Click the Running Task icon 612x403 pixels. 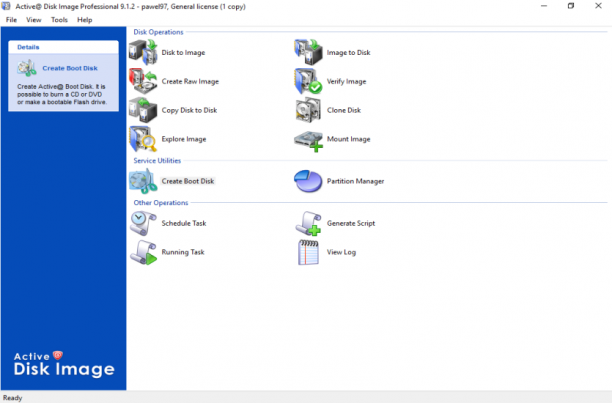click(143, 252)
